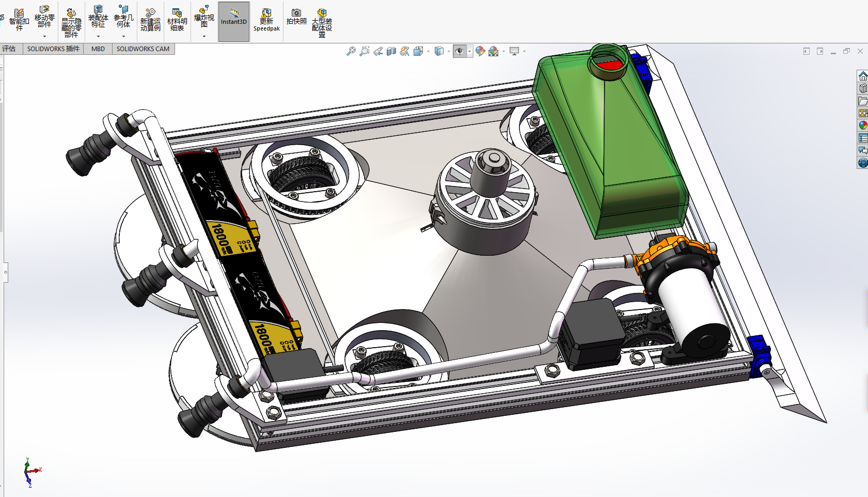Viewport: 868px width, 497px height.
Task: Click 爆炸视图 (Exploded View) tool
Action: 204,17
